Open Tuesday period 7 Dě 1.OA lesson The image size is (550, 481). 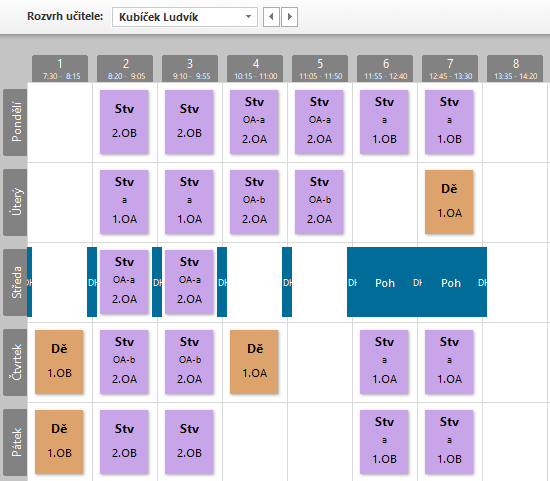pos(449,202)
